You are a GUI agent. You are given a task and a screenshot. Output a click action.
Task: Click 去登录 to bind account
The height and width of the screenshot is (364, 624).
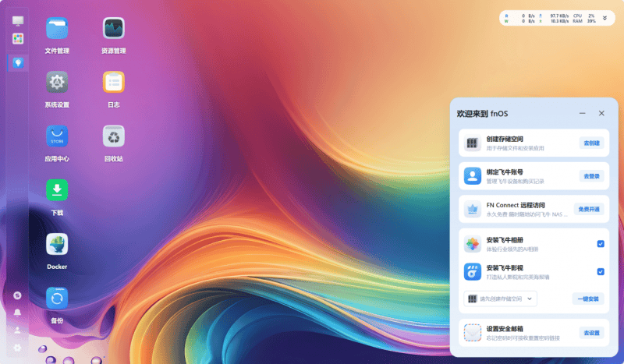(591, 177)
